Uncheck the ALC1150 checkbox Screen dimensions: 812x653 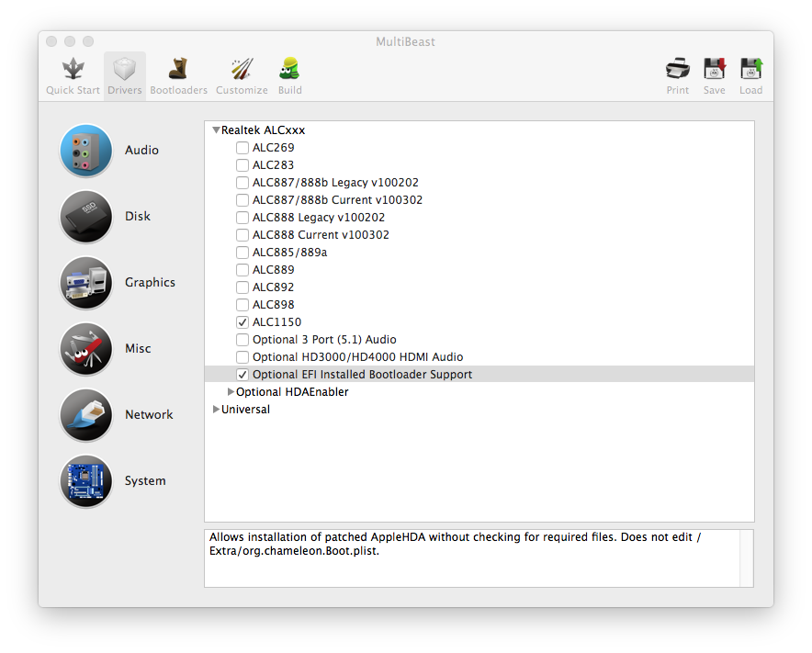(x=242, y=322)
